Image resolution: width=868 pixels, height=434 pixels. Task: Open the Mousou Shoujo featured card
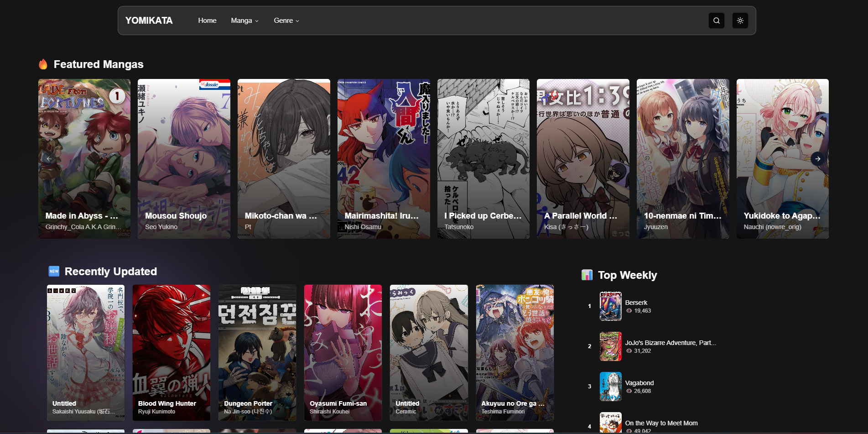(x=184, y=159)
